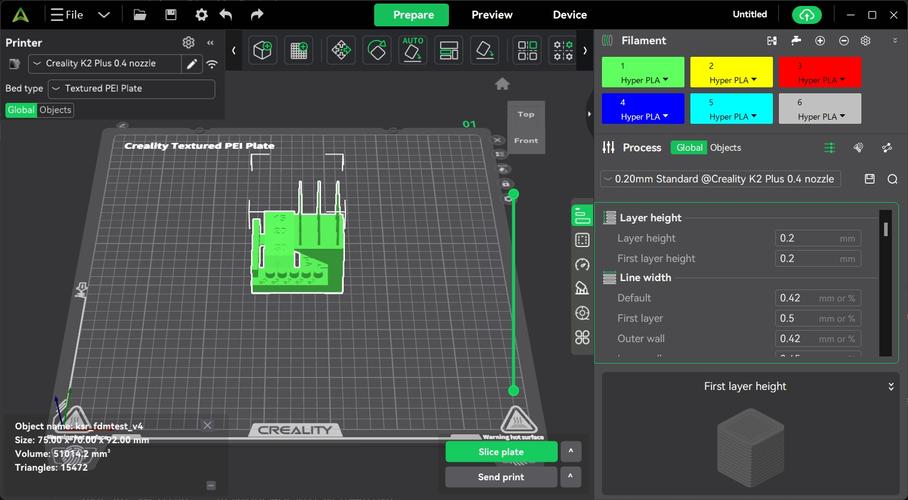This screenshot has height=500, width=908.
Task: Open the printer preset dropdown Creality K2 Plus
Action: (105, 64)
